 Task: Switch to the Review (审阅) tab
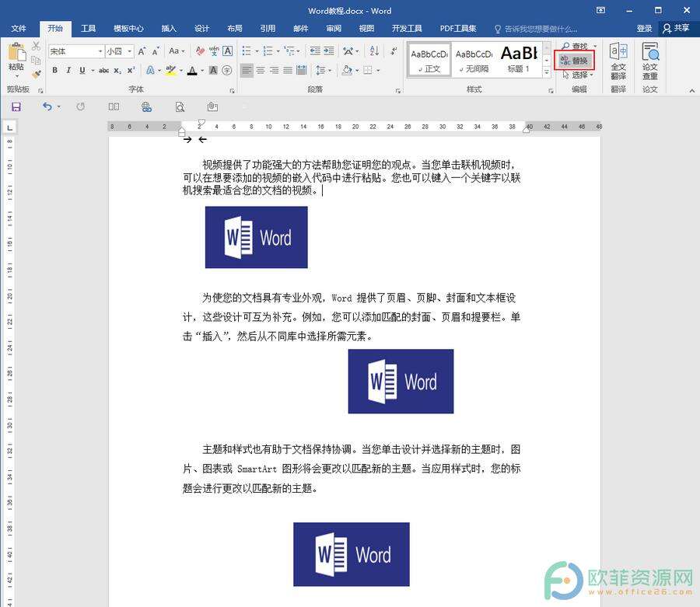click(334, 29)
